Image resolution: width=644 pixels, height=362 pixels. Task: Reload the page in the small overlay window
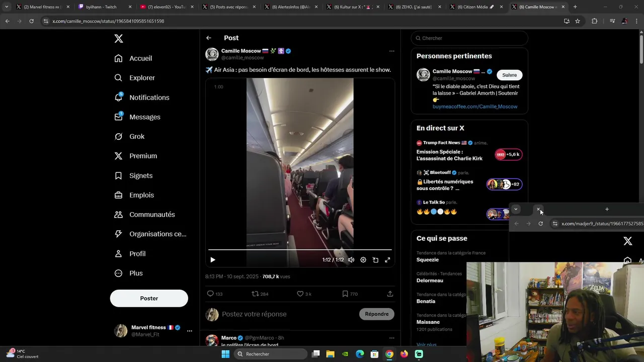click(541, 224)
